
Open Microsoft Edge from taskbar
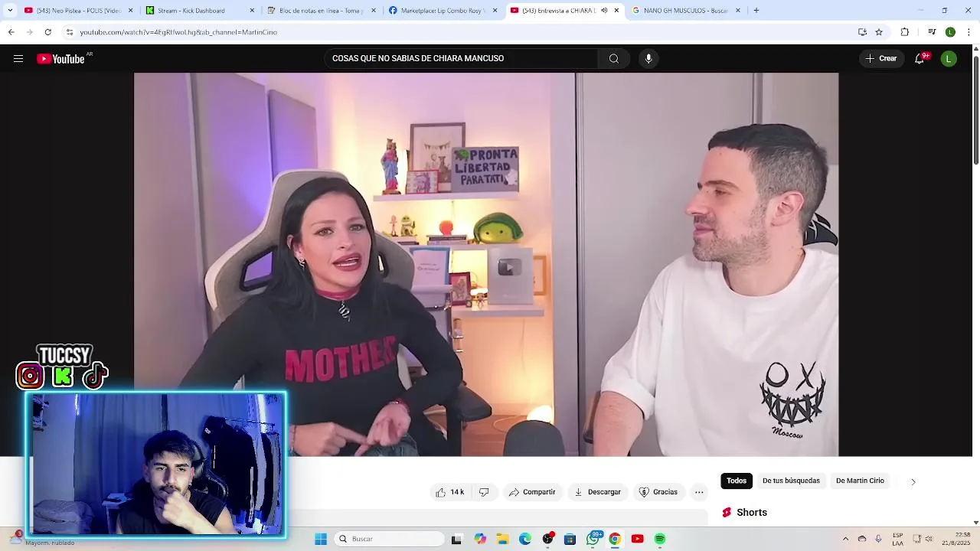[524, 540]
